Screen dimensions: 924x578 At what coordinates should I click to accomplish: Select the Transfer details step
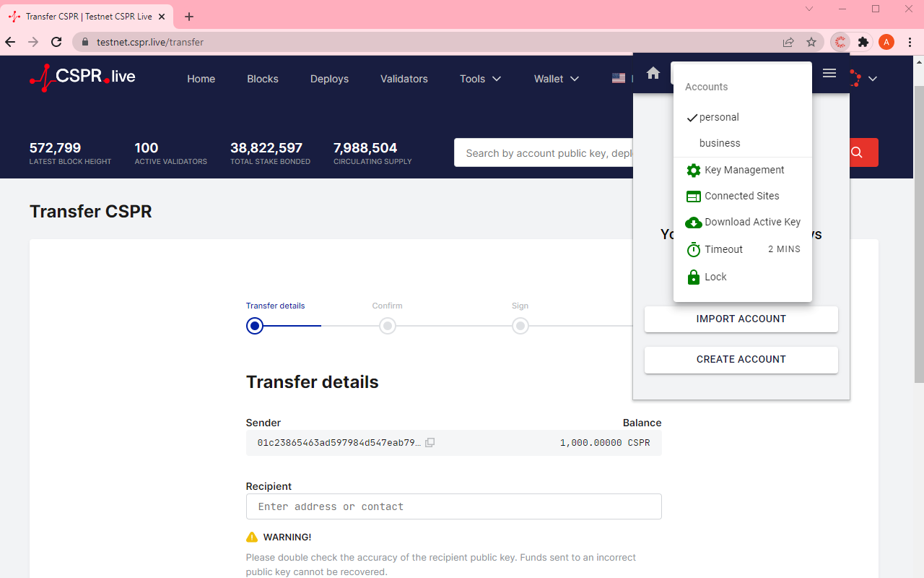[255, 326]
